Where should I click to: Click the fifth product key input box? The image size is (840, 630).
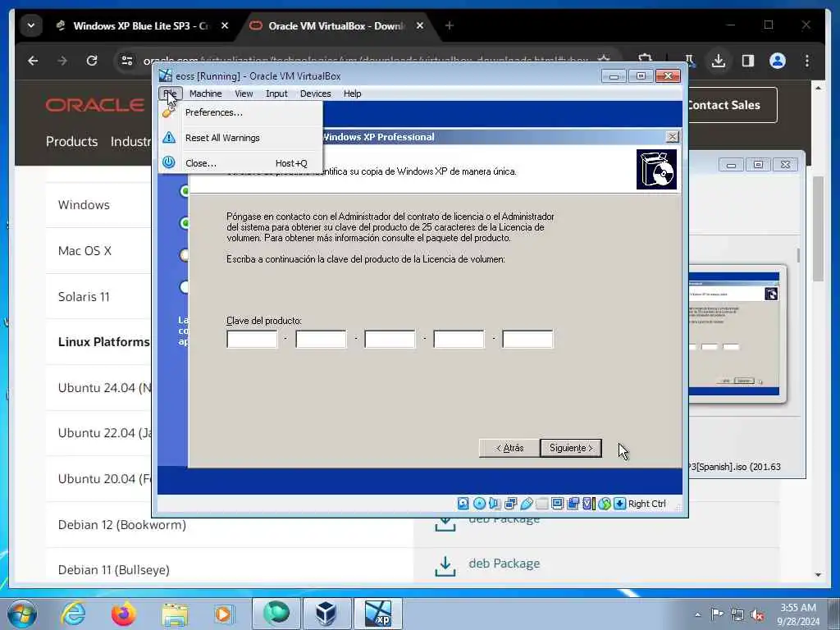click(527, 339)
